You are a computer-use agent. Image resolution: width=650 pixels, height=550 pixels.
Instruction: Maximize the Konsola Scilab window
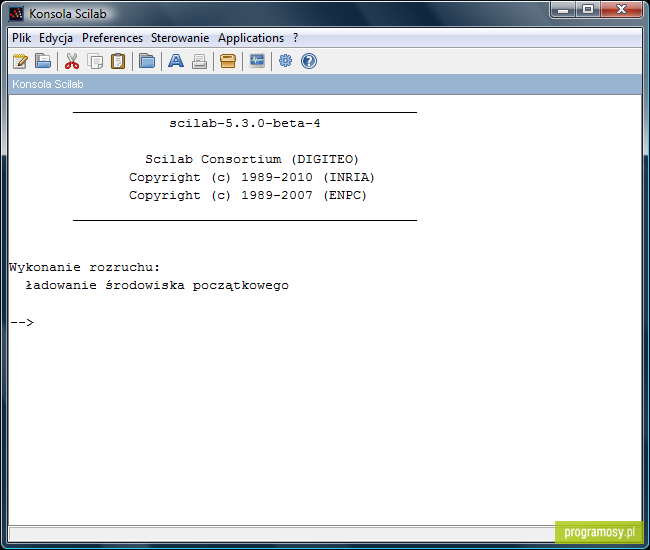(587, 10)
